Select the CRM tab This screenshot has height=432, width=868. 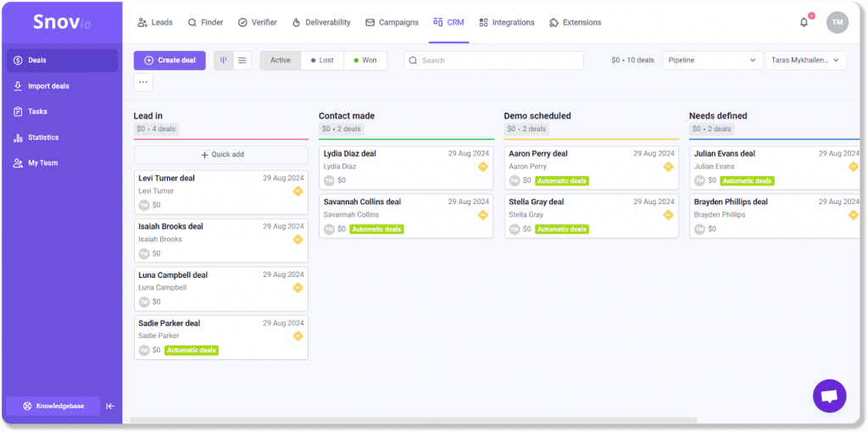(448, 23)
